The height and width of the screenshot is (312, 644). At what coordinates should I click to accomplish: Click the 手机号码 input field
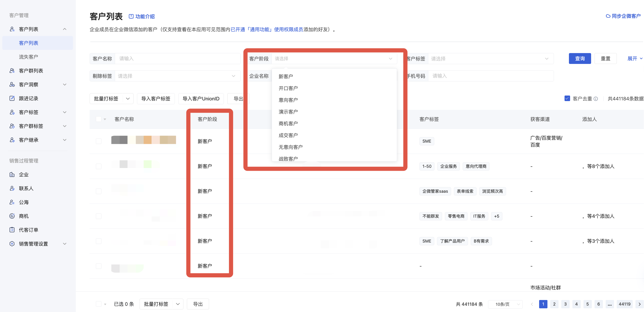490,76
